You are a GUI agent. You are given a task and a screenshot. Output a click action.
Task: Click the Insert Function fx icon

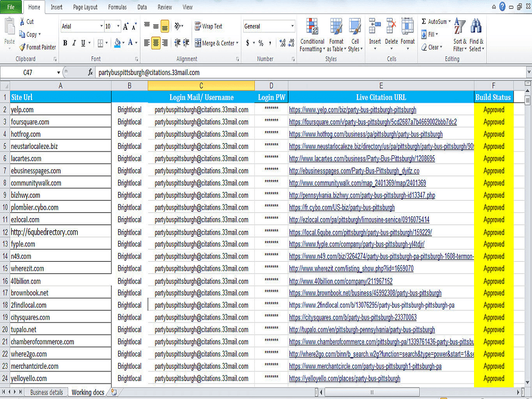click(90, 72)
